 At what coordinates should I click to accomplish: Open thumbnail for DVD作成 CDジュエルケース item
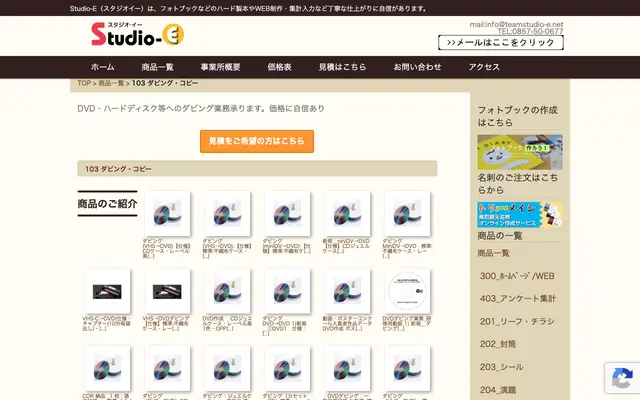pyautogui.click(x=227, y=291)
